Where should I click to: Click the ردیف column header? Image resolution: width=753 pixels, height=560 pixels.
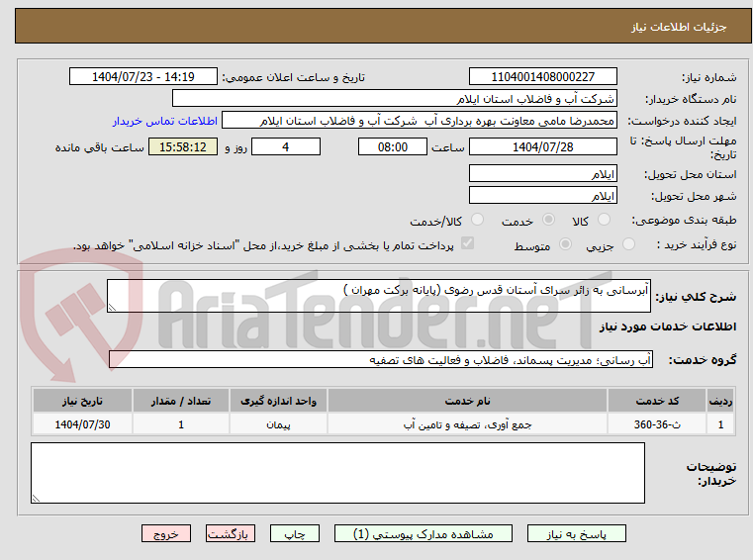tap(720, 401)
